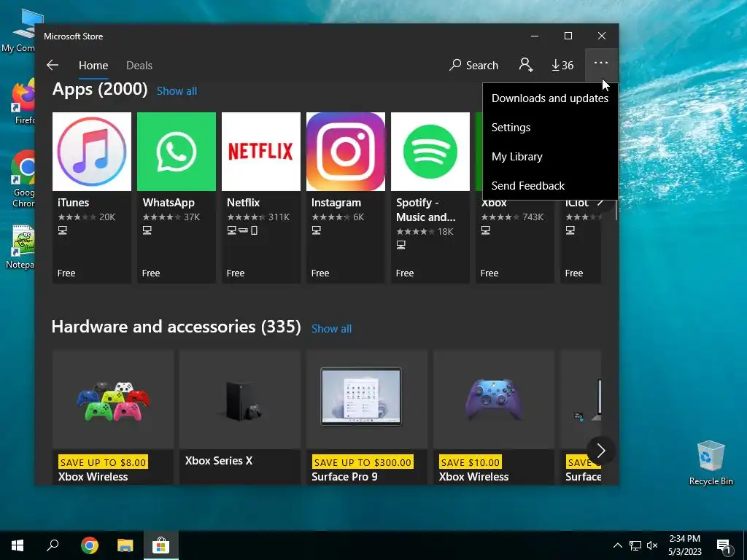Click the muted volume tray icon

click(652, 545)
